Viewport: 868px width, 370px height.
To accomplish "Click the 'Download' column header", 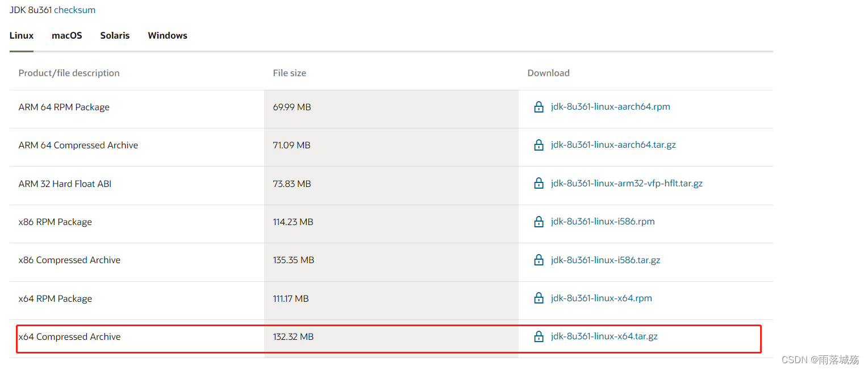I will pyautogui.click(x=549, y=73).
